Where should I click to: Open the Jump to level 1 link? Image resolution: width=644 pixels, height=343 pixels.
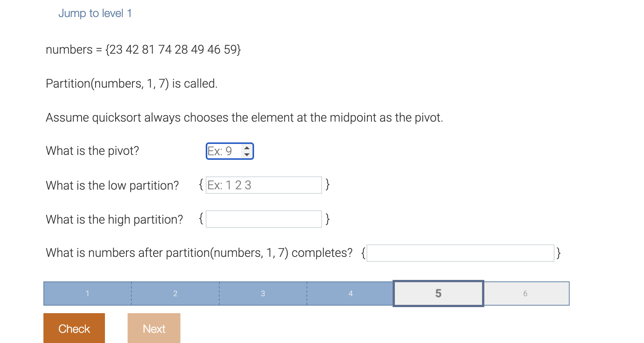[95, 13]
